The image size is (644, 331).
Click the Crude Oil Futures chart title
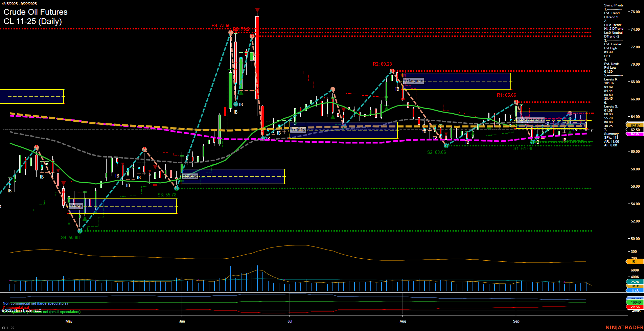coord(36,12)
